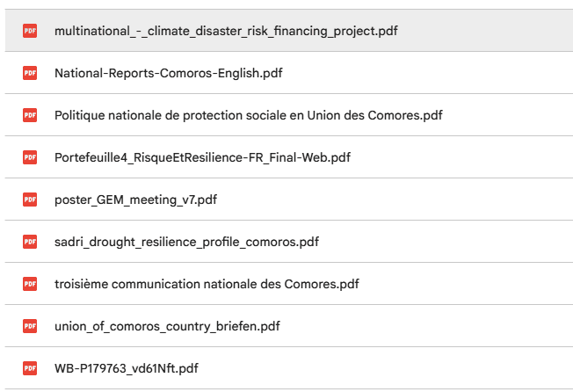Click PDF icon for troisième communication nationale
The width and height of the screenshot is (573, 392).
(30, 284)
